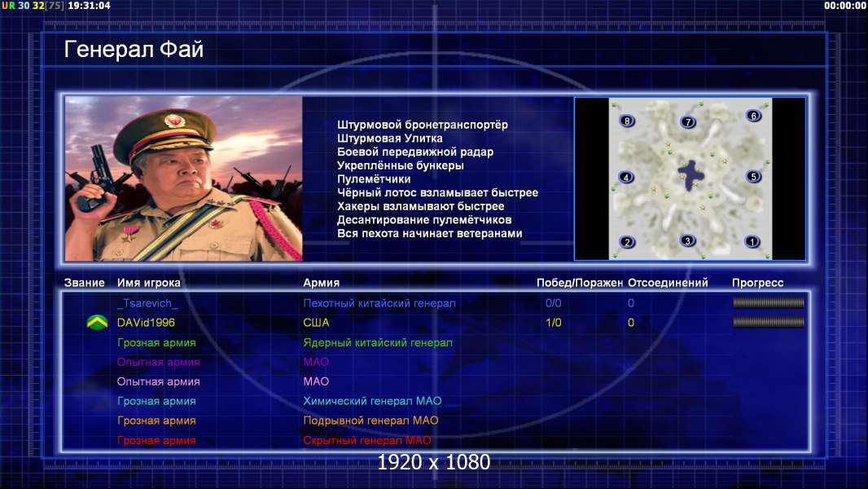Click the progress bar in _Tsarevich_ row
The height and width of the screenshot is (489, 868).
[x=769, y=302]
